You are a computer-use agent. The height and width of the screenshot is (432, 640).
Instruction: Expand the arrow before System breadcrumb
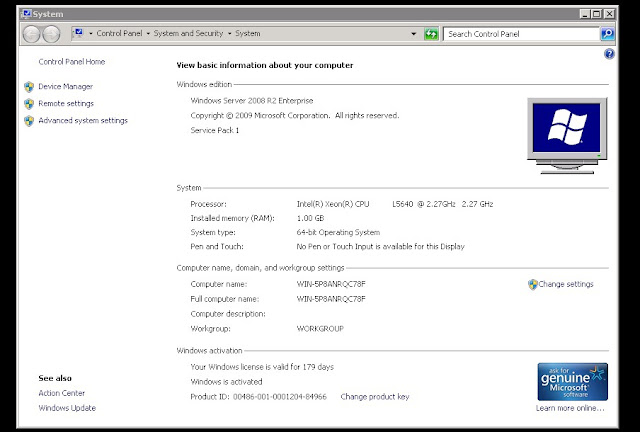(x=230, y=33)
